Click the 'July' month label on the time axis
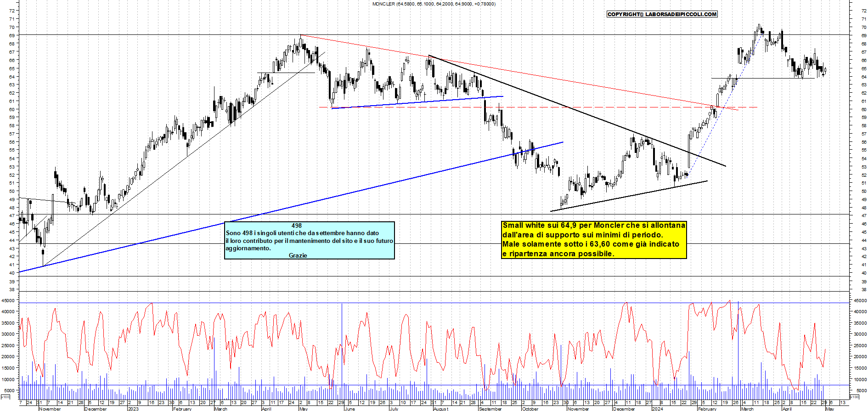This screenshot has width=868, height=411. tap(394, 409)
